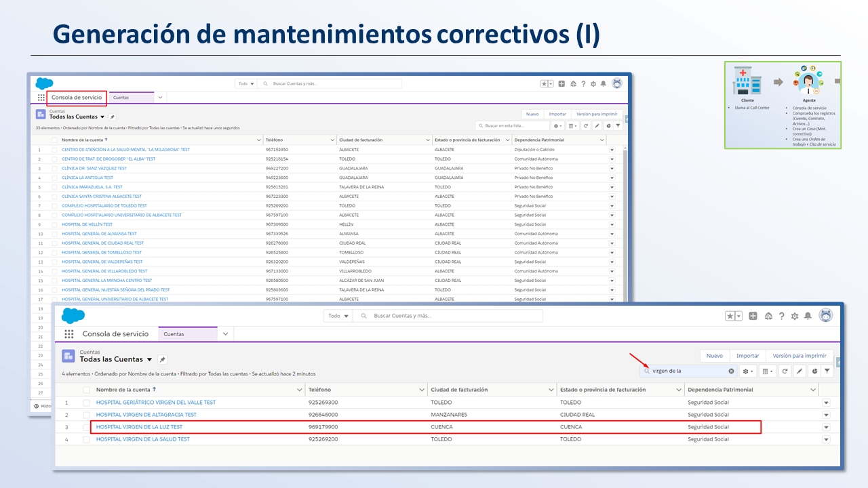Screen dimensions: 868x488
Task: Expand the Todas las Cuentas dropdown in the 4-element list
Action: click(x=149, y=359)
